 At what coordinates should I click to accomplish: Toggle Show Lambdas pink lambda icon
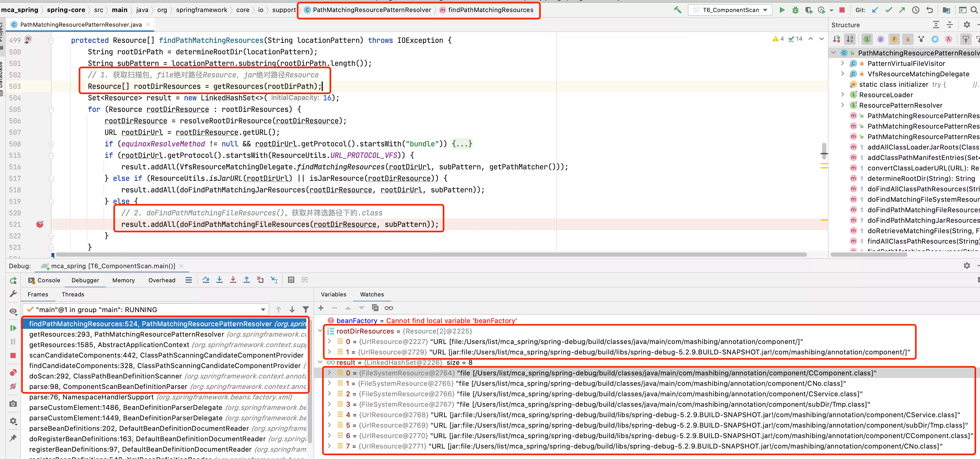coord(948,39)
